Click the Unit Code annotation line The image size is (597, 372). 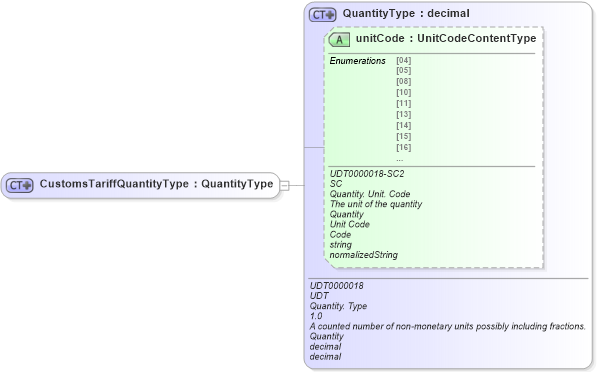coord(350,225)
